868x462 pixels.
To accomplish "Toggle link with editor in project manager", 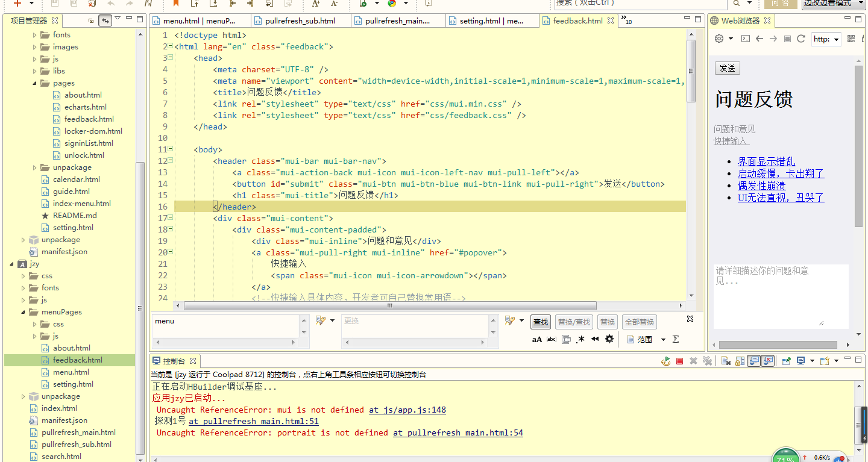I will point(105,20).
